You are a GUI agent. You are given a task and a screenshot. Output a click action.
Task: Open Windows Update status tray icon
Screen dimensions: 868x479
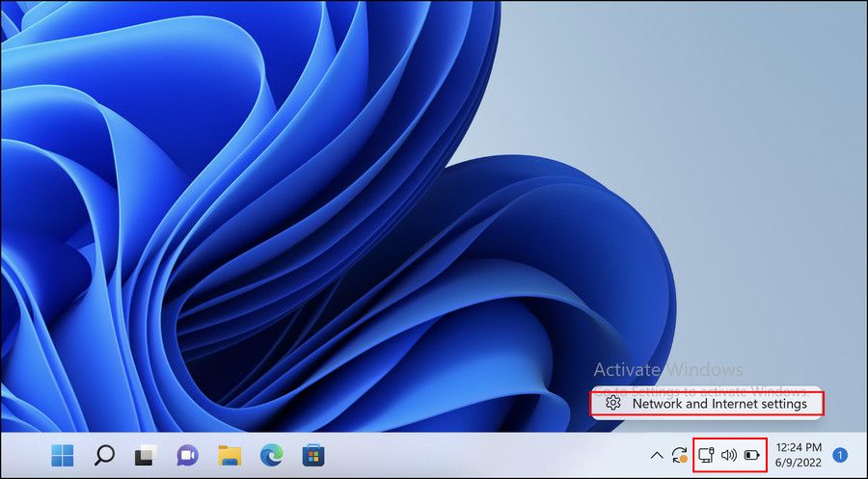tap(680, 455)
